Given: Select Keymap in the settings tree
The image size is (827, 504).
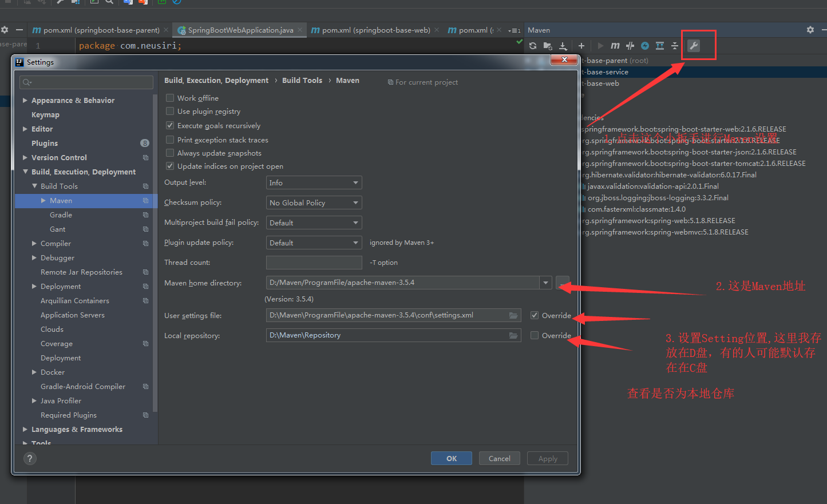Looking at the screenshot, I should tap(45, 114).
